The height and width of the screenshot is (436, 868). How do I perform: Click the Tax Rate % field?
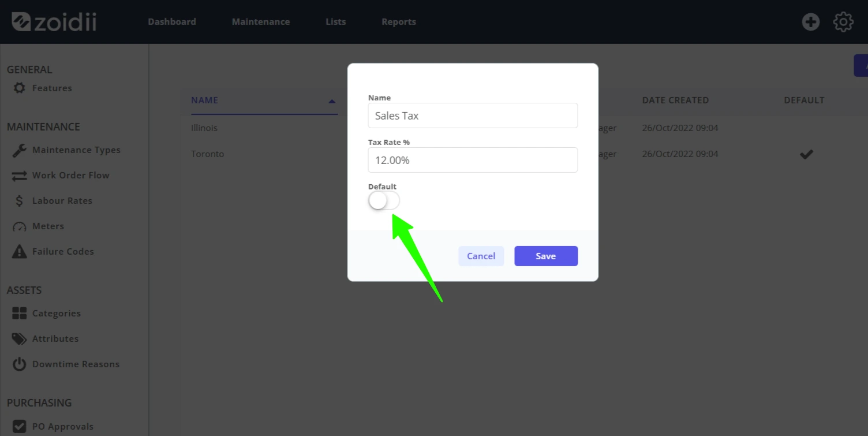pos(473,160)
